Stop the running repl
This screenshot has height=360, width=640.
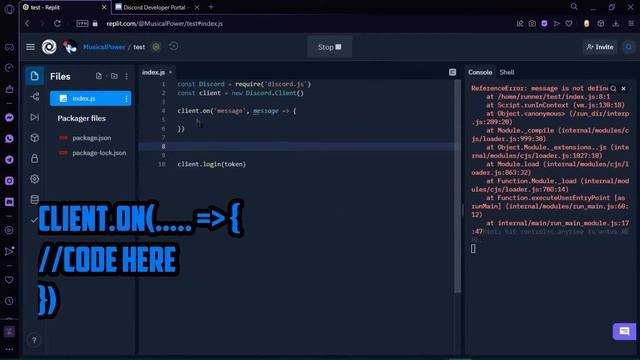(329, 47)
